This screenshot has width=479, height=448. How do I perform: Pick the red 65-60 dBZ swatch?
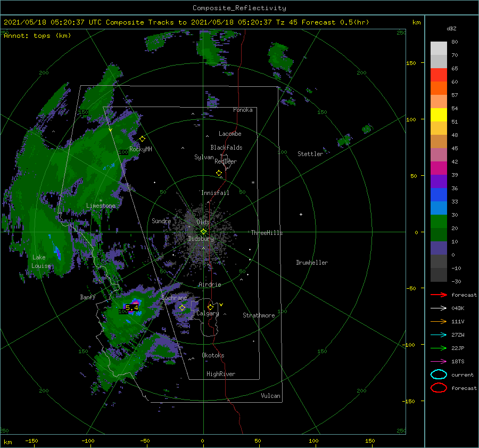point(439,75)
